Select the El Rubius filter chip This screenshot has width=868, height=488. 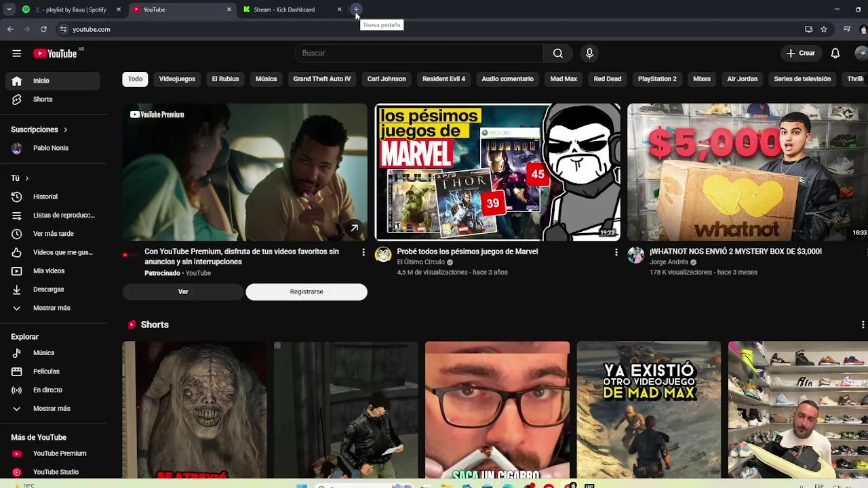coord(225,79)
